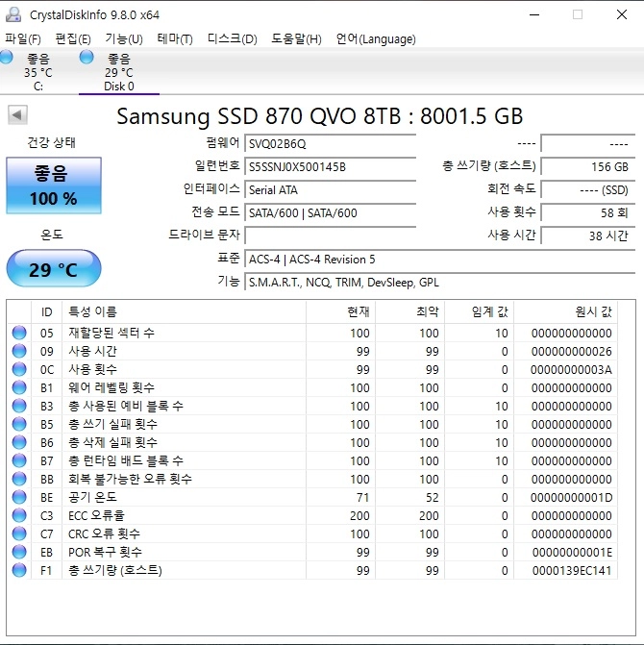The height and width of the screenshot is (645, 644).
Task: Click the 원시 값 column header
Action: click(565, 311)
